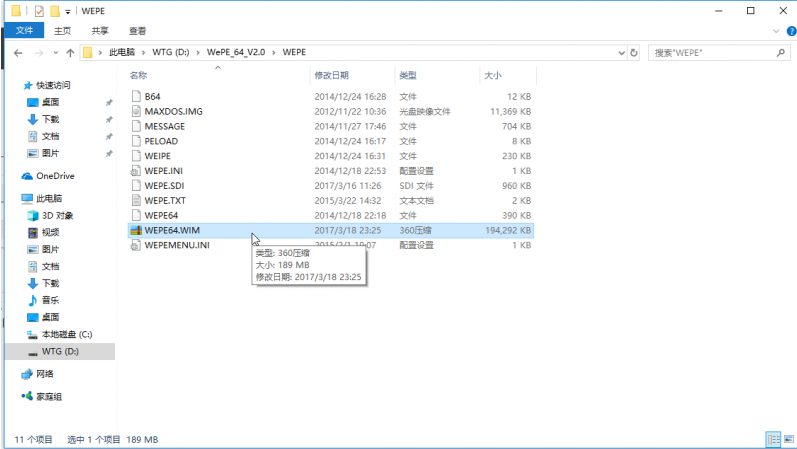Click the Up directory arrow button
The image size is (797, 449).
click(x=70, y=52)
